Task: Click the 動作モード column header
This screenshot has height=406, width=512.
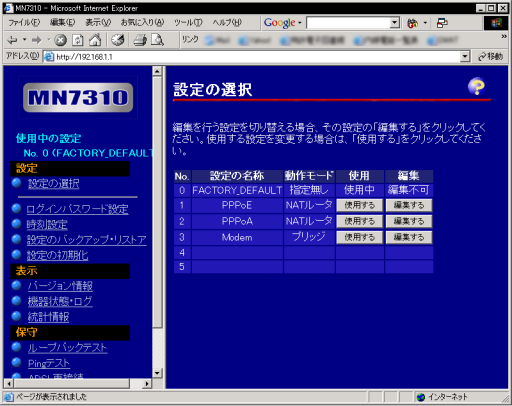Action: click(309, 176)
